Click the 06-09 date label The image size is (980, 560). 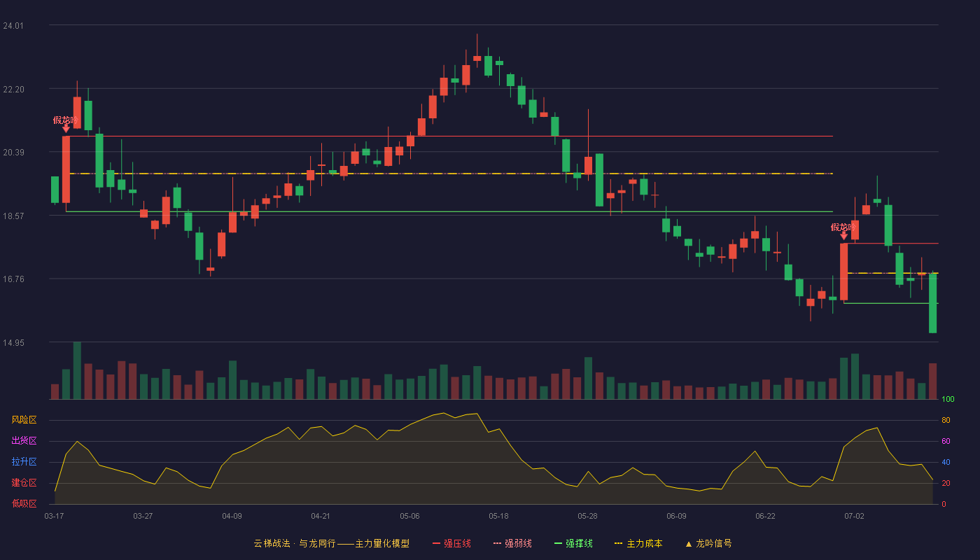[676, 516]
